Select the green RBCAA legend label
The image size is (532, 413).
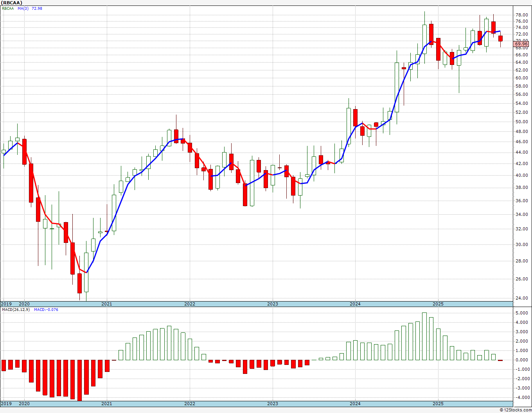(8, 8)
